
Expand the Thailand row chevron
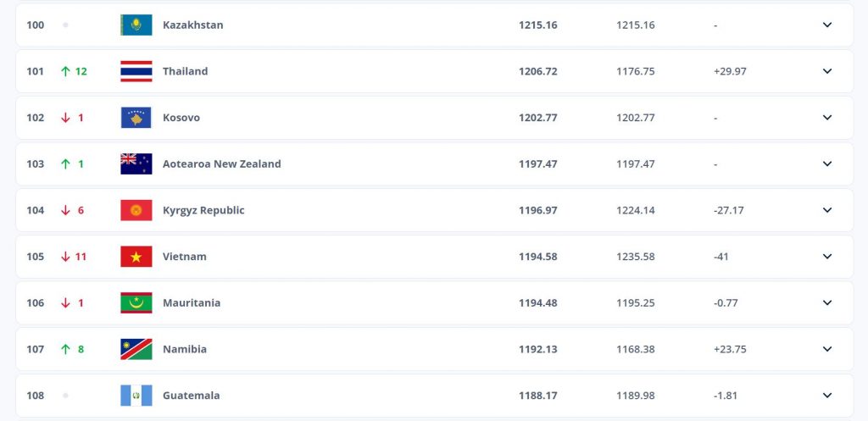827,71
